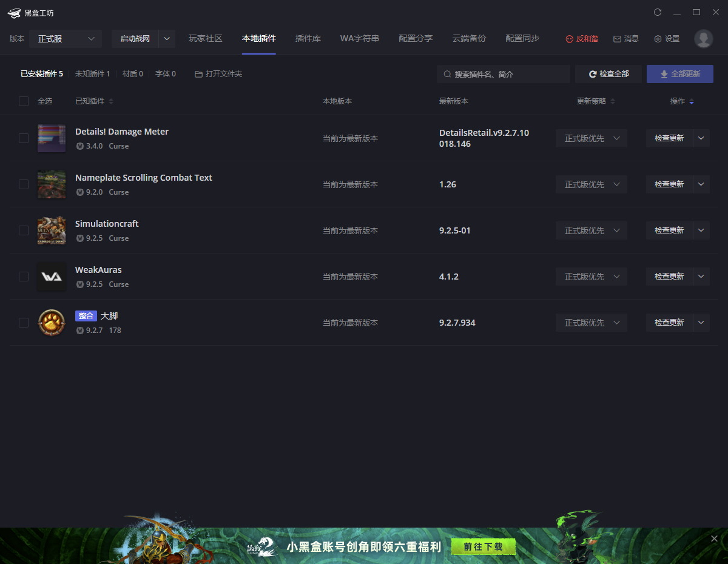Expand more actions arrow for Simulationcraft
Viewport: 728px width, 564px height.
click(x=701, y=230)
